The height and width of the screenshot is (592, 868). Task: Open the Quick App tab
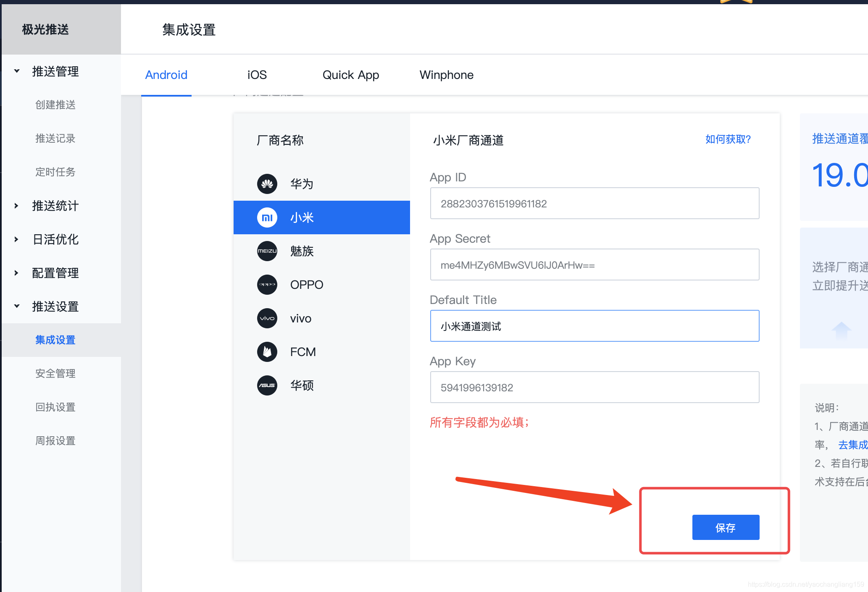click(x=351, y=75)
